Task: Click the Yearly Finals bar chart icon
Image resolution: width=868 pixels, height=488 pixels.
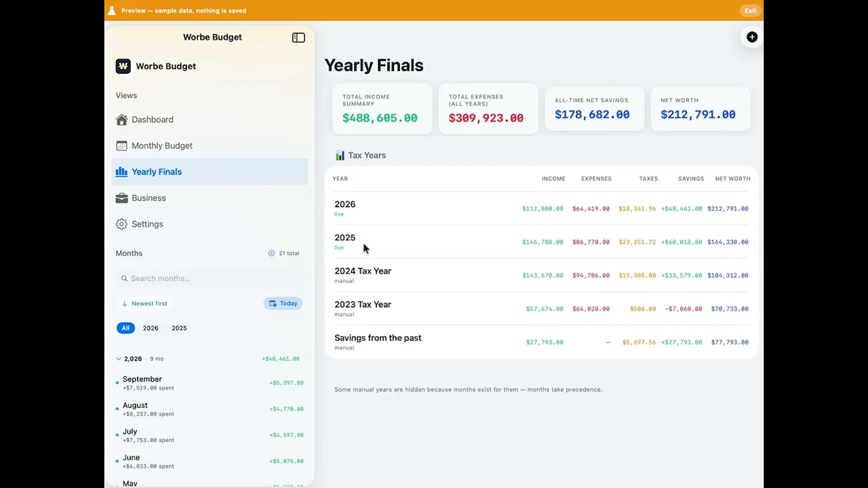Action: pyautogui.click(x=122, y=172)
